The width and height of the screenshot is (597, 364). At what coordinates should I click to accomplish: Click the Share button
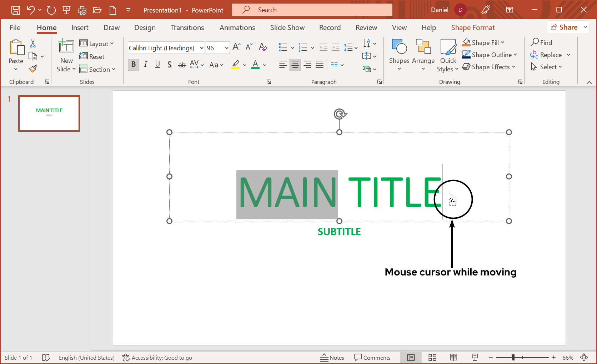pos(564,27)
